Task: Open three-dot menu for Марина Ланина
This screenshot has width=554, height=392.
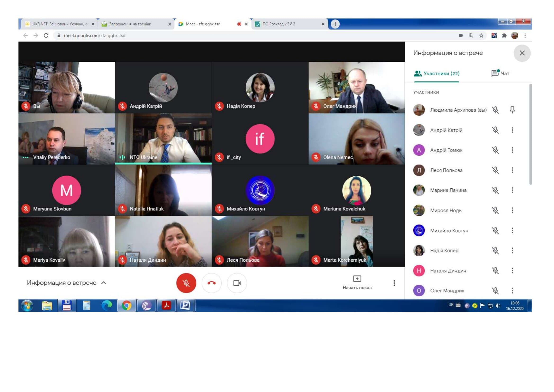Action: pos(512,190)
